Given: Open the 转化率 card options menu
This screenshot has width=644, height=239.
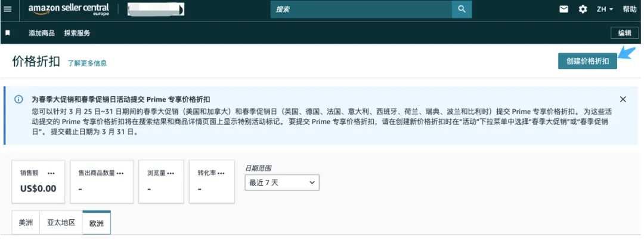Looking at the screenshot, I should (221, 173).
